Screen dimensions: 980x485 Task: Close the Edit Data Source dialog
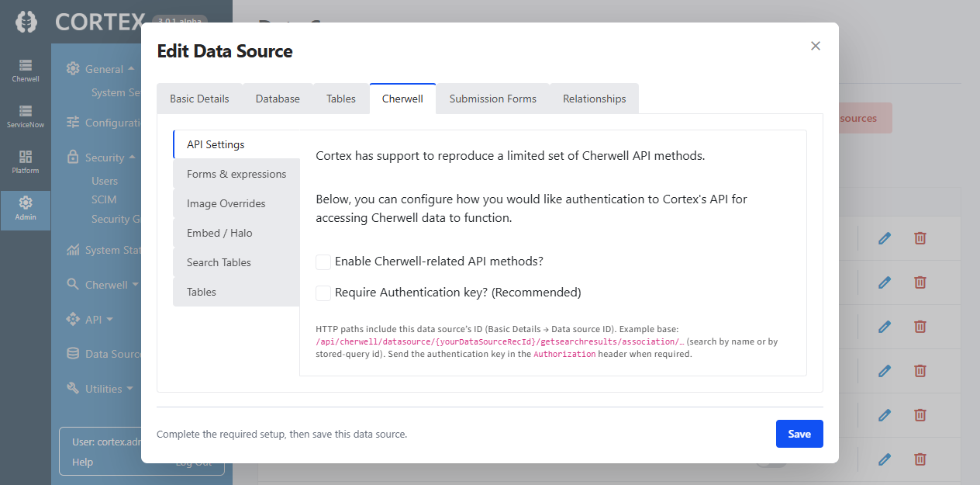[816, 46]
